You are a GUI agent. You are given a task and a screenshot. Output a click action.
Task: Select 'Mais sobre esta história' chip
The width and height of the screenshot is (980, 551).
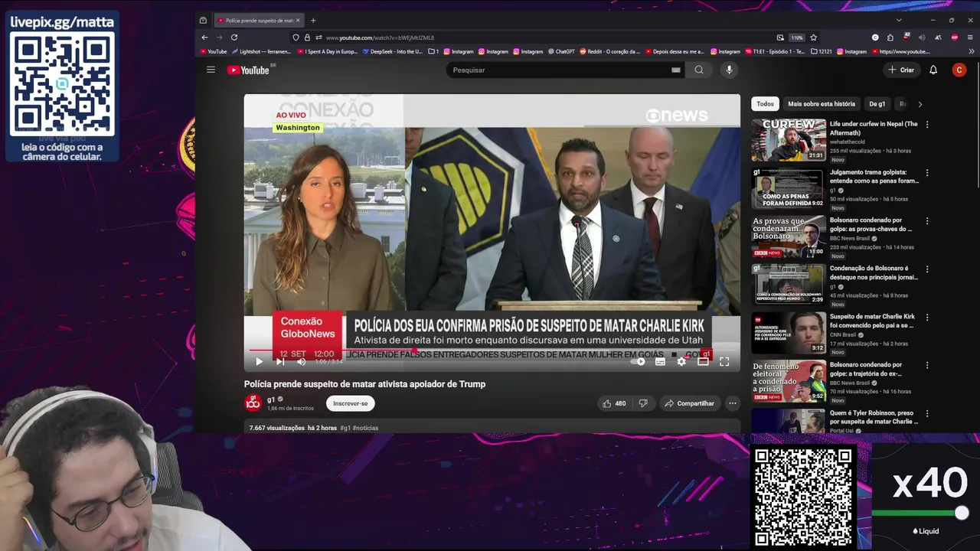click(x=822, y=104)
